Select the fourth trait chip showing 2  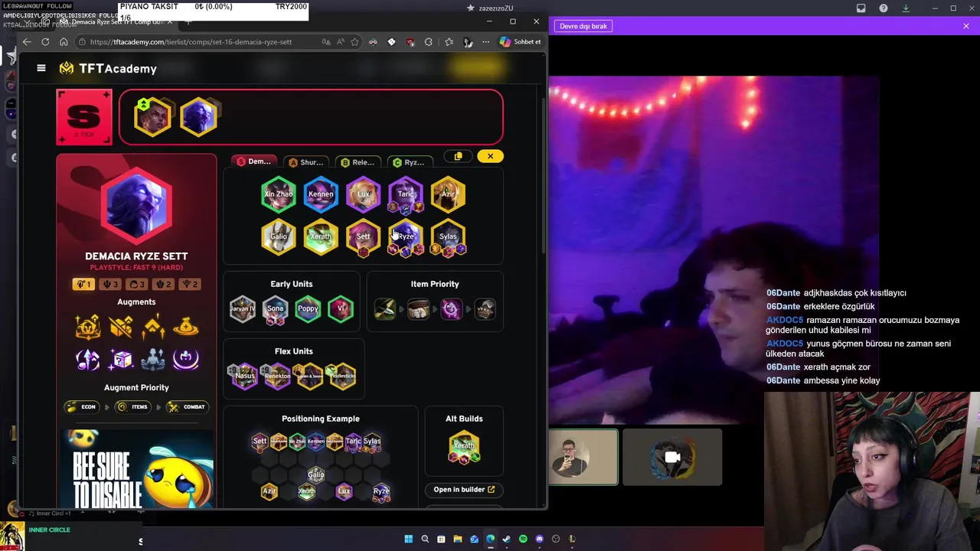pyautogui.click(x=163, y=284)
